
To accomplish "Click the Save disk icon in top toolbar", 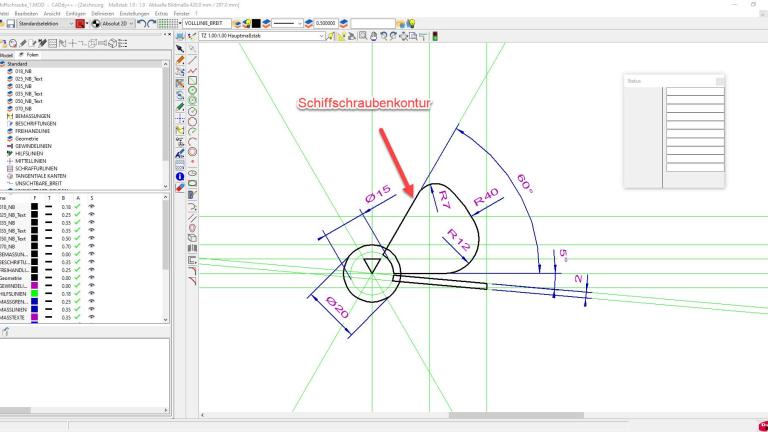I will [10, 24].
